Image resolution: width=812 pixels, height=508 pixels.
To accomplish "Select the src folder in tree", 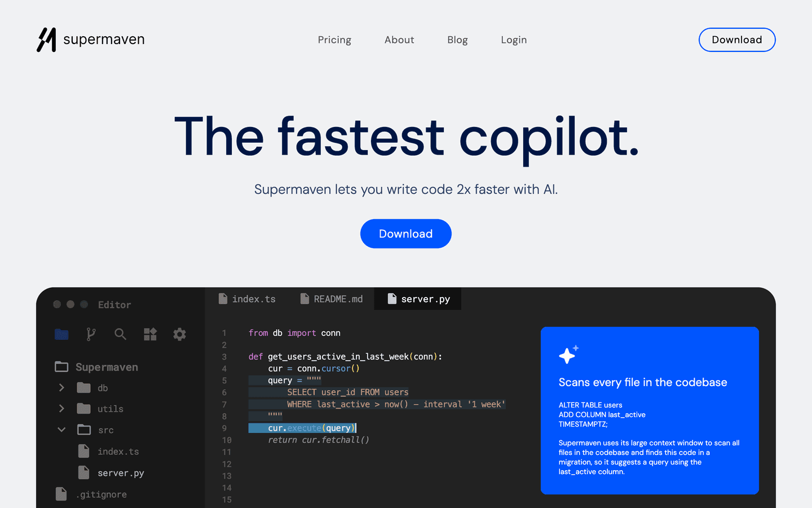I will 106,430.
